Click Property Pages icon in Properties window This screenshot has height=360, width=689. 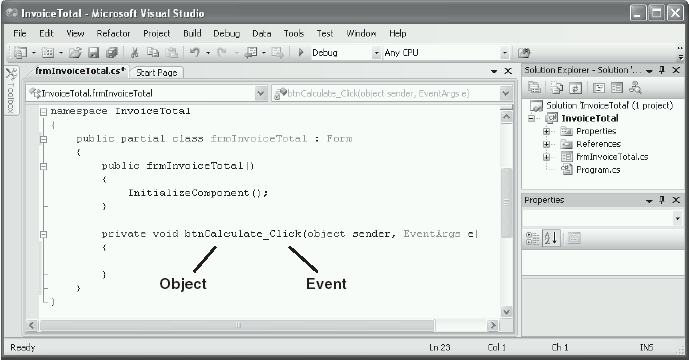pyautogui.click(x=574, y=238)
